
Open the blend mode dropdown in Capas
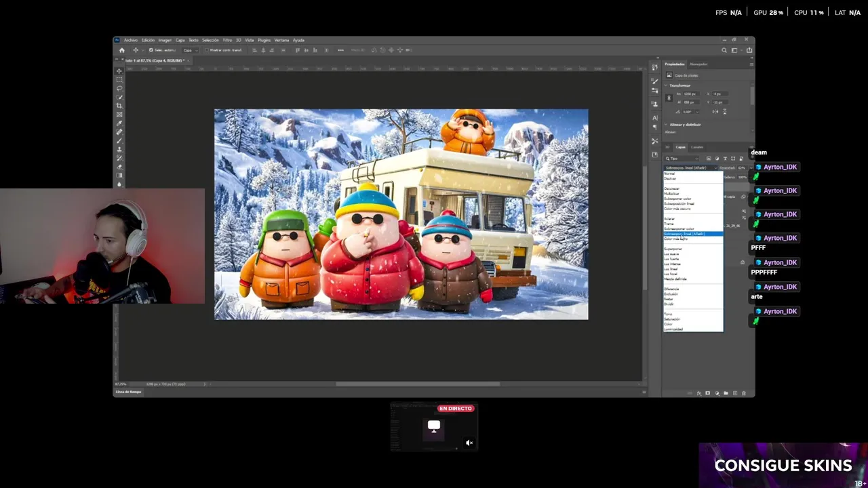(690, 167)
